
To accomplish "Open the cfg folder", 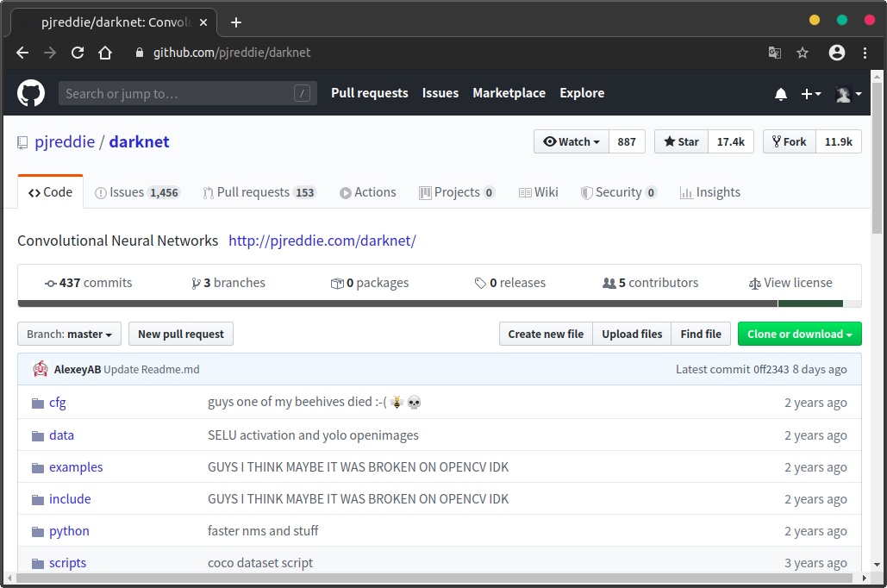I will [57, 403].
